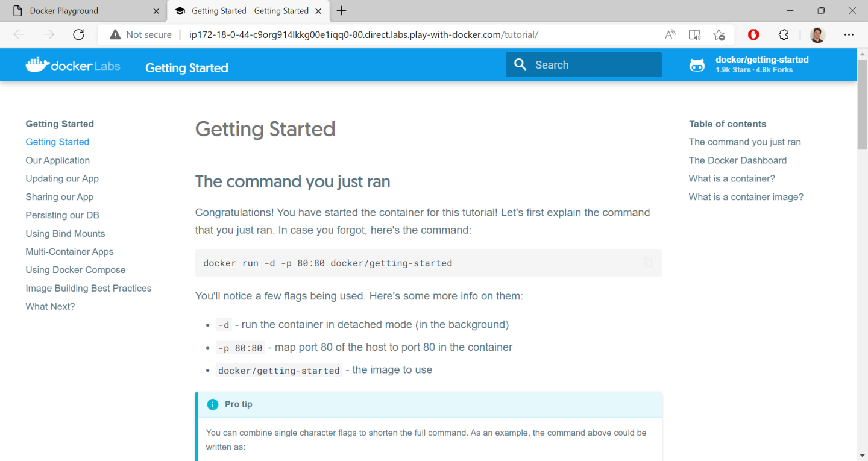Copy the docker run command to clipboard
The height and width of the screenshot is (461, 868).
pos(648,262)
